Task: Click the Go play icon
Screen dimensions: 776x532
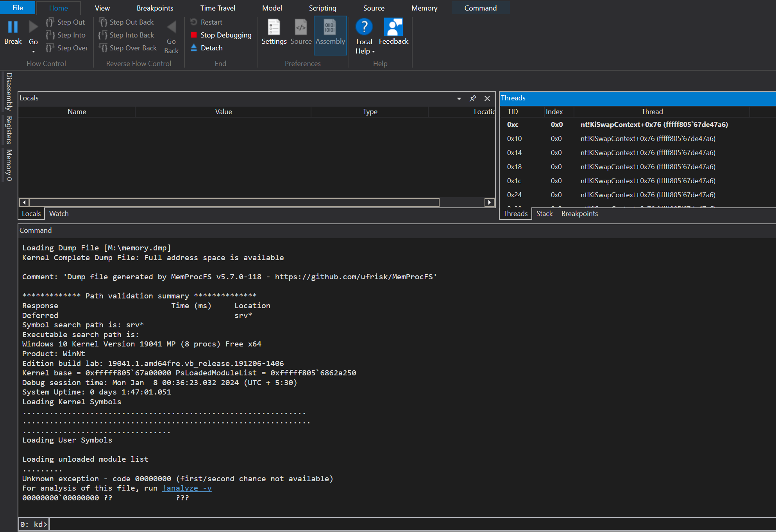Action: pyautogui.click(x=33, y=27)
